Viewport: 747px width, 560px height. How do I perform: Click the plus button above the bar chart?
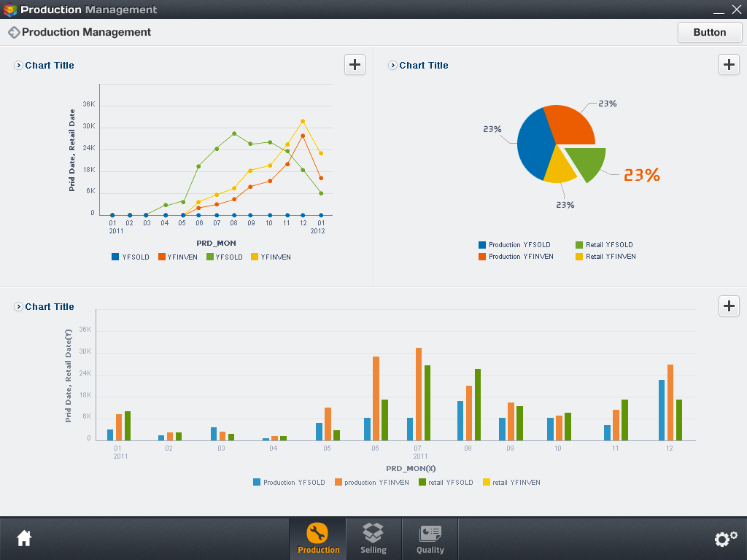point(728,306)
